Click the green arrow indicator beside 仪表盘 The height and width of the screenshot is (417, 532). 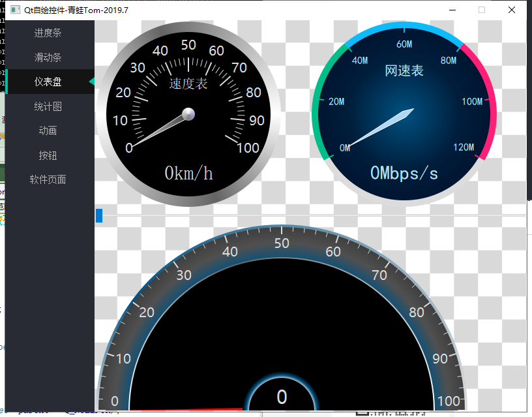93,82
